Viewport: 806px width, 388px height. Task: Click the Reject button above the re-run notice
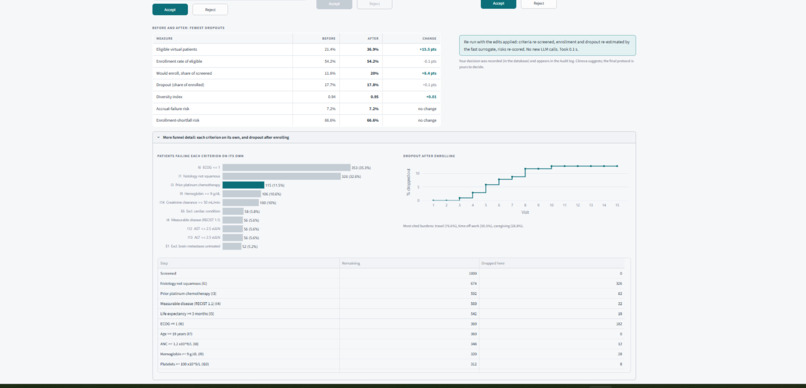pos(538,4)
